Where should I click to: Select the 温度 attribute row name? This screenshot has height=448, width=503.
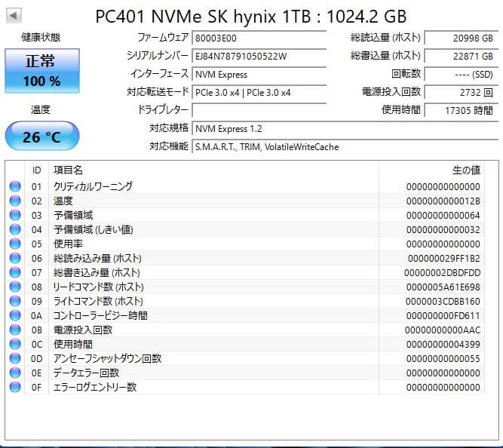coord(63,201)
